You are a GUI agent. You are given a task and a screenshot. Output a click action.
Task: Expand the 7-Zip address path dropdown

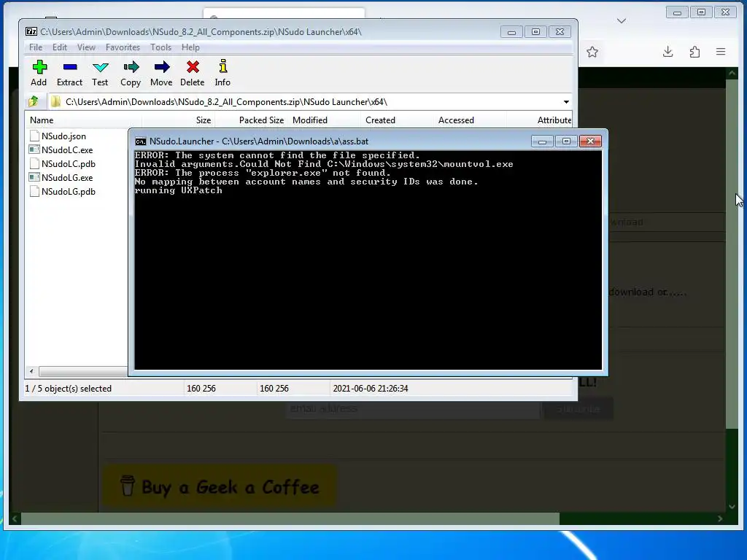pos(566,102)
